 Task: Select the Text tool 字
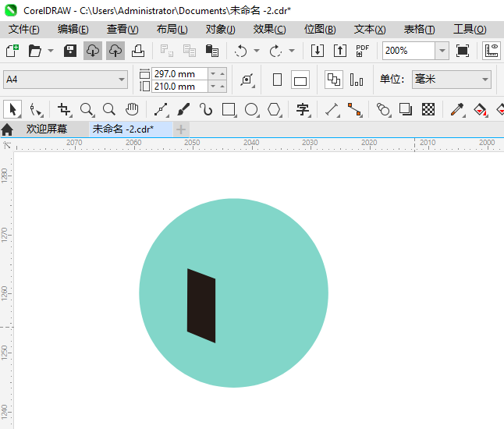coord(303,109)
